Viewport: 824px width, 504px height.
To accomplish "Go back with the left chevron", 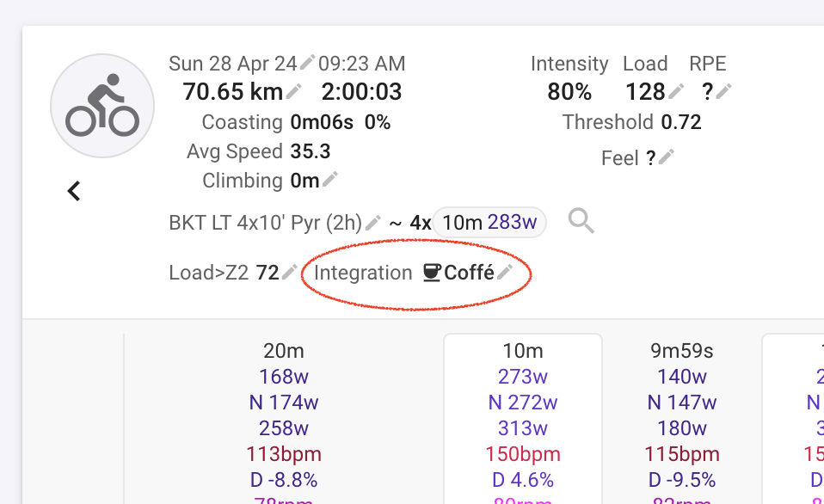I will (74, 191).
